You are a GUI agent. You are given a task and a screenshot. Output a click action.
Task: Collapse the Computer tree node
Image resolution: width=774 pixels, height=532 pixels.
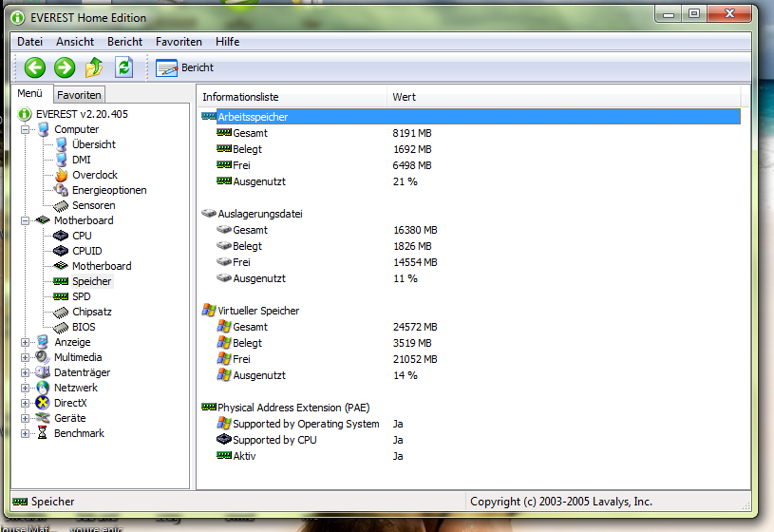pos(26,129)
